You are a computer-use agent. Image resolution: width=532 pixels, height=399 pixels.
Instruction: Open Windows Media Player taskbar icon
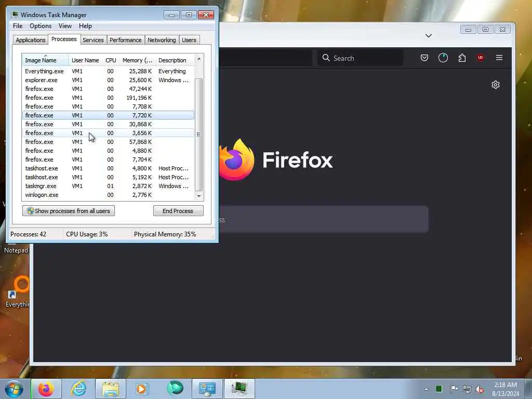[141, 389]
